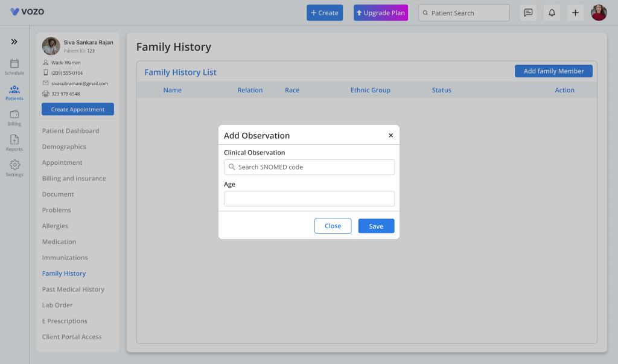Go to Past Medical History menu item

[73, 289]
